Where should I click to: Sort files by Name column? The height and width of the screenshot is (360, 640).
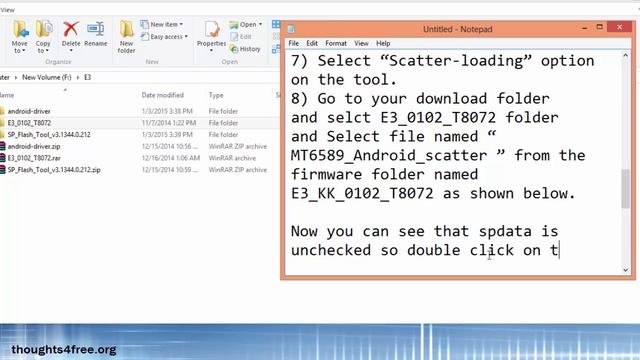(7, 95)
